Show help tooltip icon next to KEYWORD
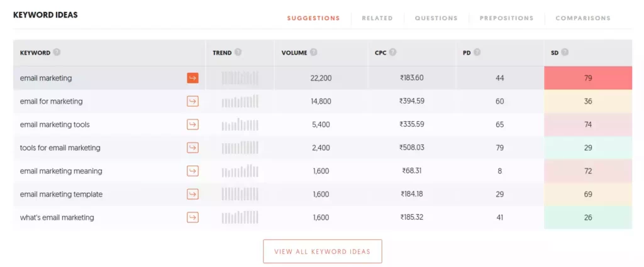This screenshot has height=267, width=644. (57, 53)
